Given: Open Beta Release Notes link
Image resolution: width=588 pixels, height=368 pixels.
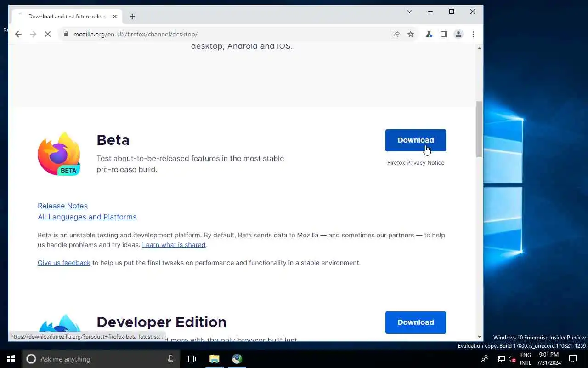Looking at the screenshot, I should (62, 206).
